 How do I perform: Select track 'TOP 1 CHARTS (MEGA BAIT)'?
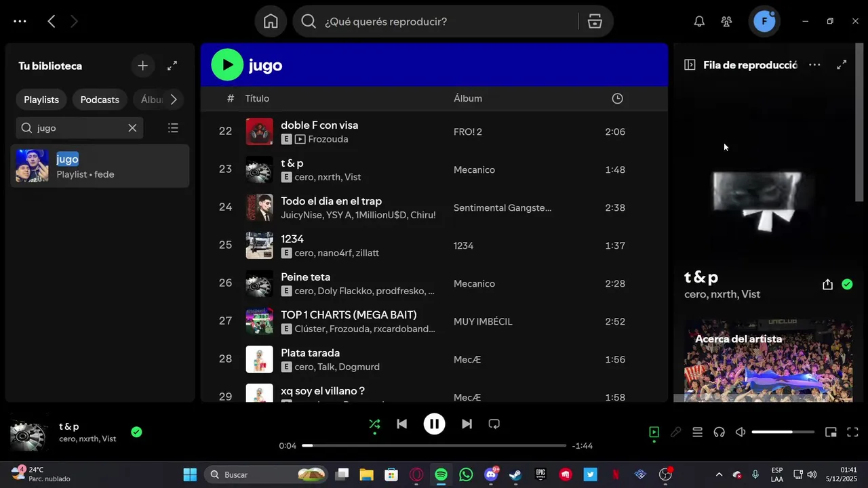349,315
